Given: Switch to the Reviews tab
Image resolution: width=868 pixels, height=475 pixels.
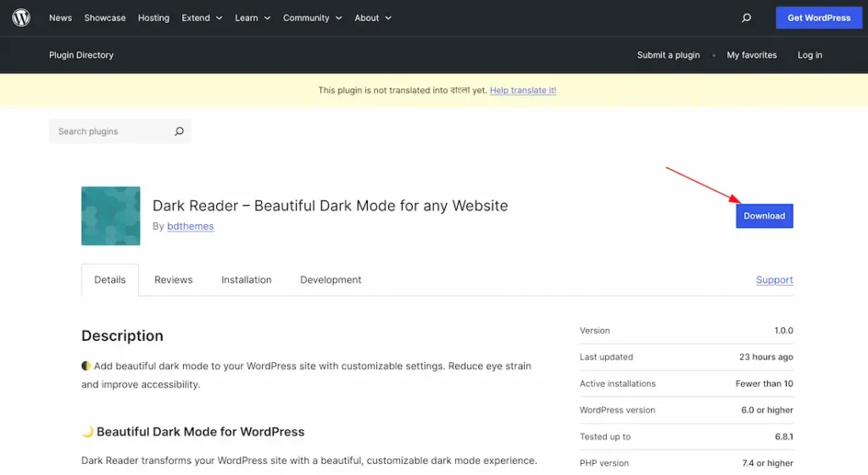Looking at the screenshot, I should [x=173, y=280].
